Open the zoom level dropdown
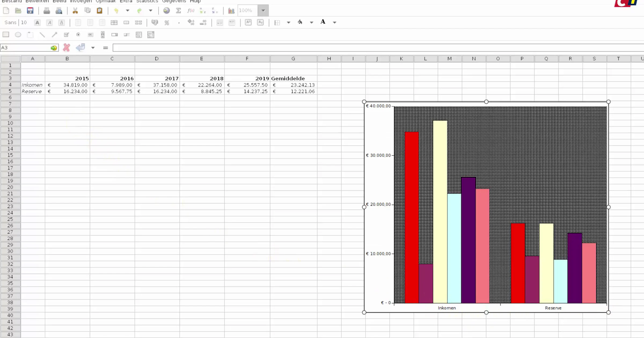644x338 pixels. point(263,10)
